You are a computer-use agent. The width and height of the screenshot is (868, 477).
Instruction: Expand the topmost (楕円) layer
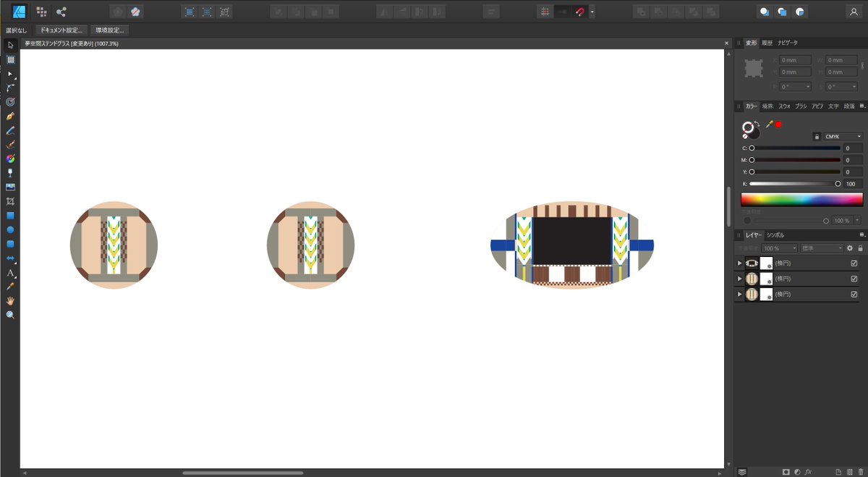pyautogui.click(x=739, y=263)
